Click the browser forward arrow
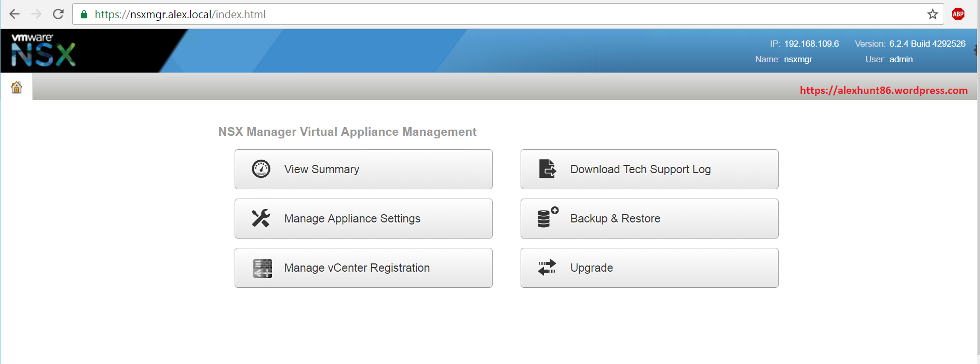980x364 pixels. [x=36, y=14]
